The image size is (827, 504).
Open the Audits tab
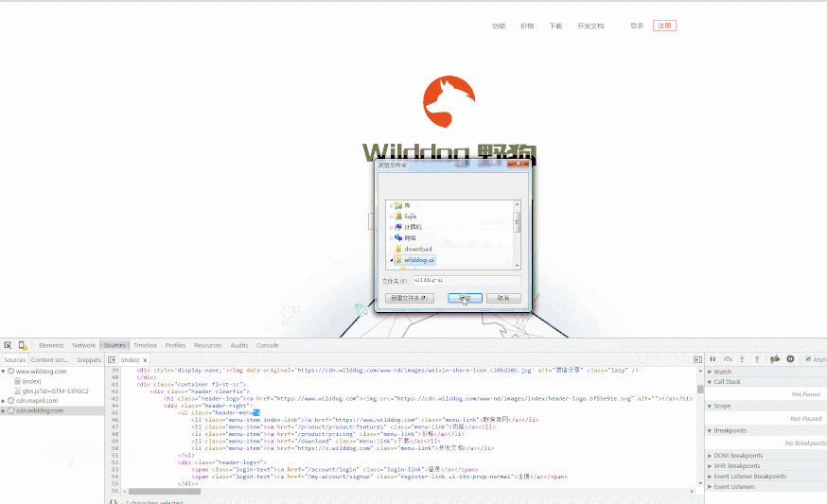click(239, 345)
